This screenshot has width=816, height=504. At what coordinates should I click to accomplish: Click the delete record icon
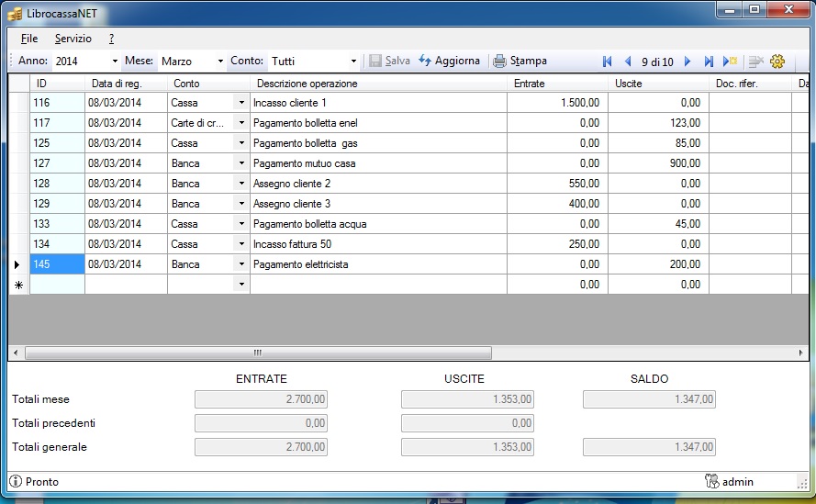coord(755,62)
